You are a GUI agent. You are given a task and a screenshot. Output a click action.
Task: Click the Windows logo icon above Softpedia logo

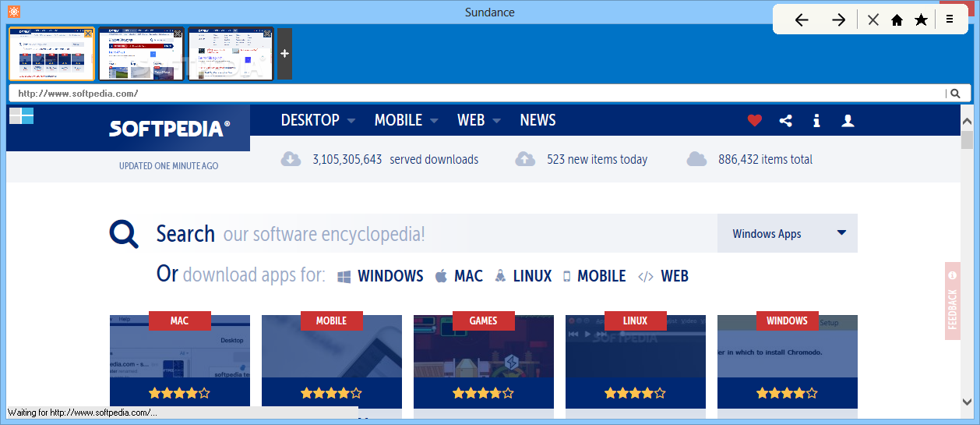tap(21, 116)
